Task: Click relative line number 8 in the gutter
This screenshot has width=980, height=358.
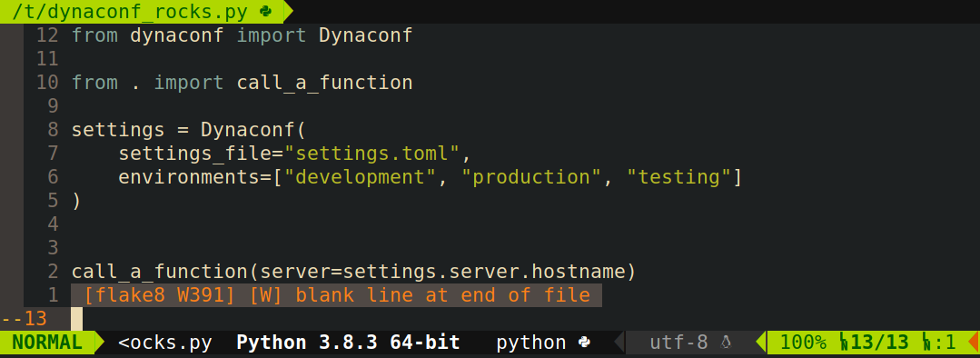Action: [53, 130]
